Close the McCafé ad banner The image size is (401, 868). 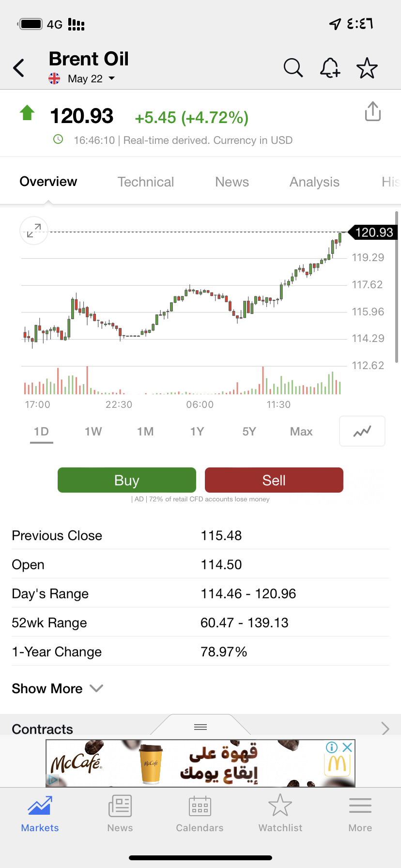pyautogui.click(x=347, y=747)
